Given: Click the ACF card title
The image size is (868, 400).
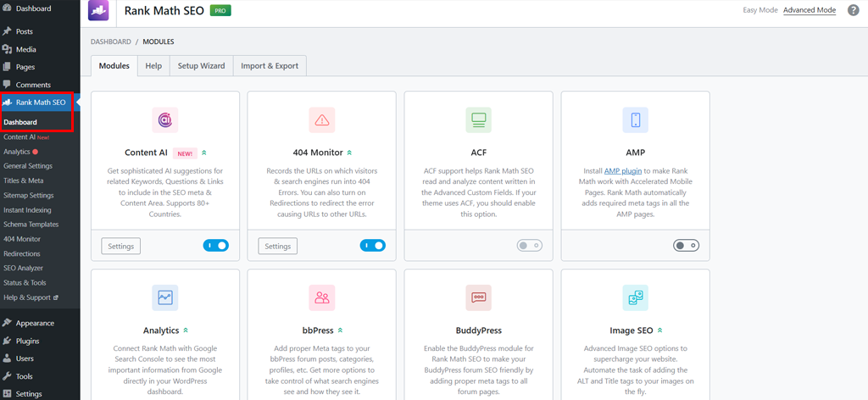Looking at the screenshot, I should [x=478, y=153].
